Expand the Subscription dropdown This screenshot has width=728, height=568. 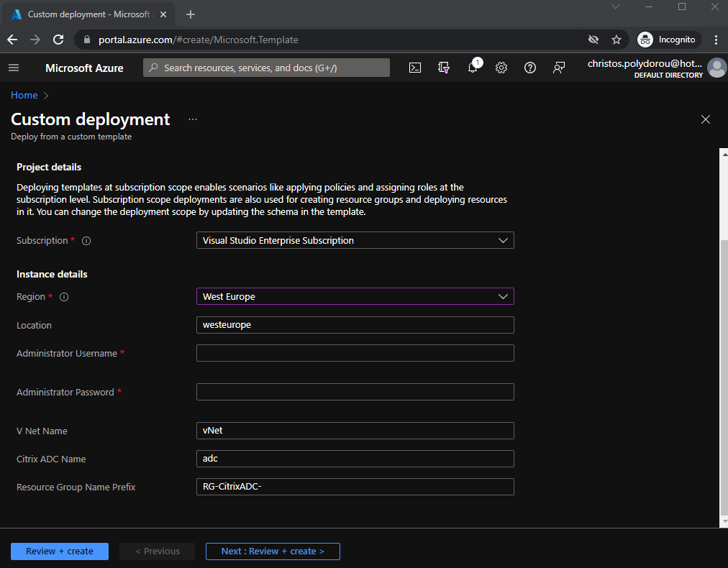(x=355, y=240)
